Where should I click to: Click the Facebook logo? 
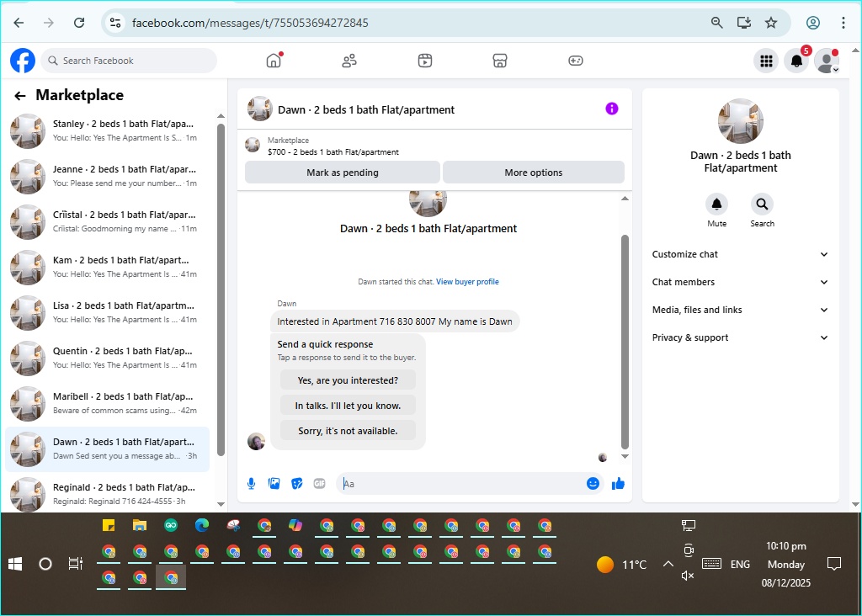tap(23, 61)
